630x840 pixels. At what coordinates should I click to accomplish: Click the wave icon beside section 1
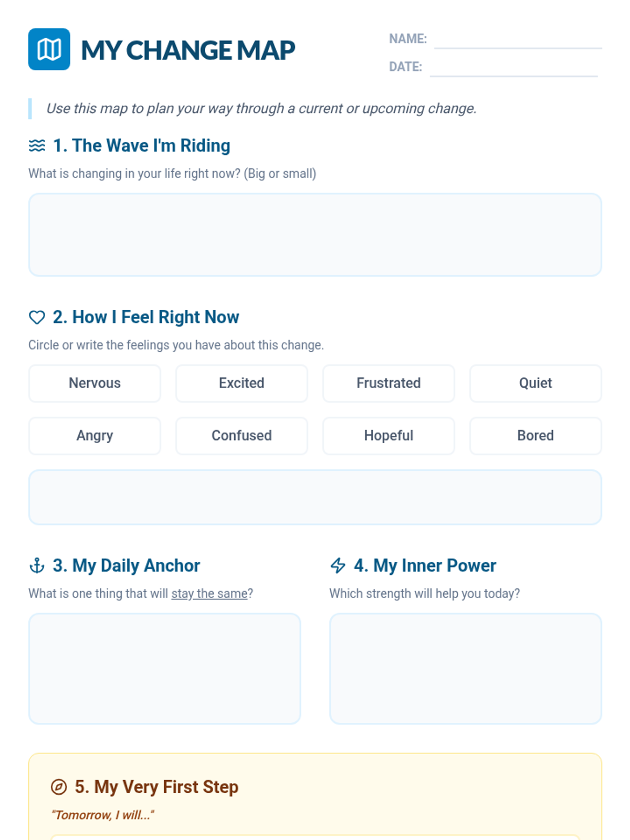(37, 145)
